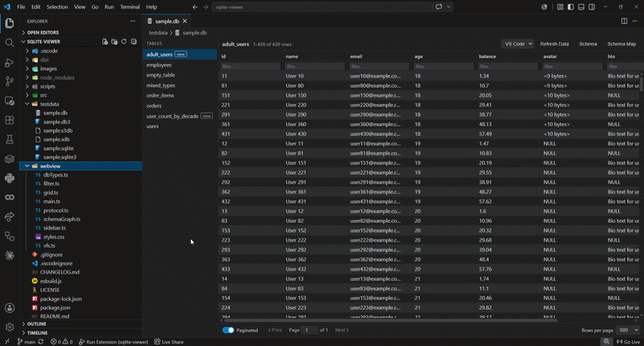Switch to the sample.db editor tab
644x346 pixels.
(x=167, y=22)
